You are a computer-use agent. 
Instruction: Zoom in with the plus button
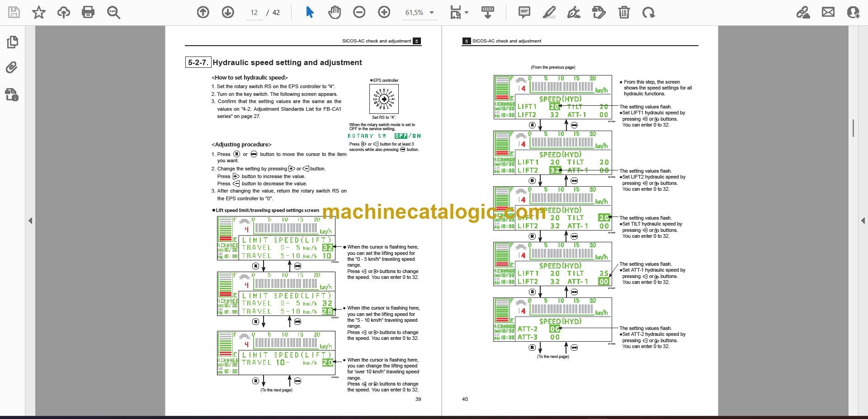coord(384,12)
